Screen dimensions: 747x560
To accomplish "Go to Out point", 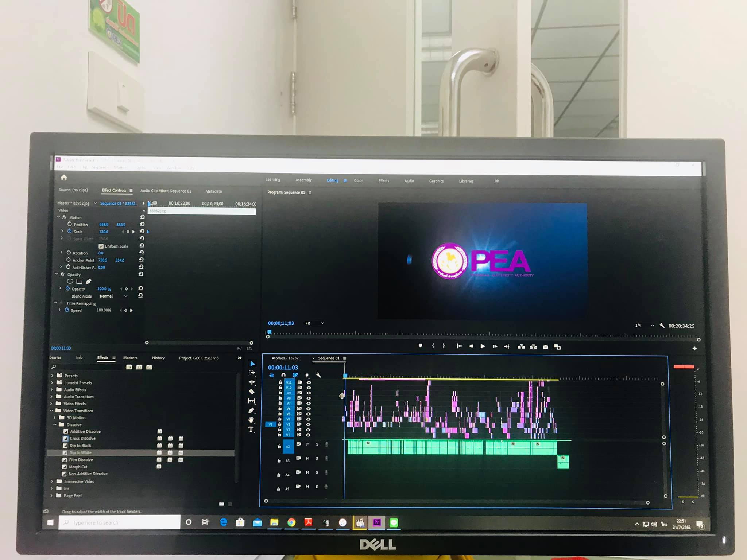I will click(x=507, y=346).
